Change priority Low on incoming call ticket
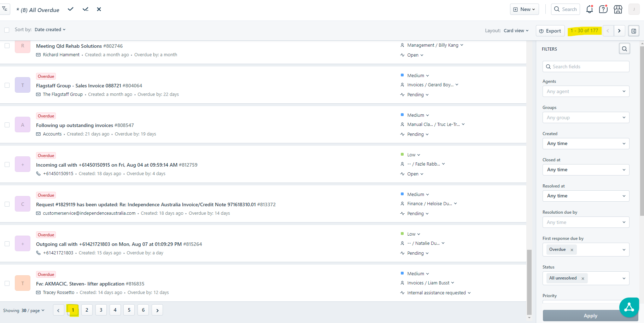The height and width of the screenshot is (323, 644). point(414,155)
